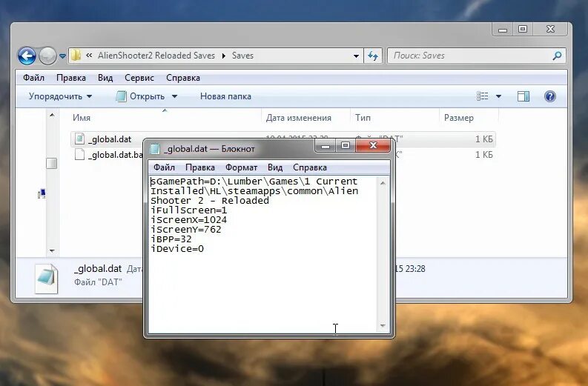This screenshot has height=386, width=588.
Task: Click the magnifier search icon
Action: pyautogui.click(x=558, y=56)
